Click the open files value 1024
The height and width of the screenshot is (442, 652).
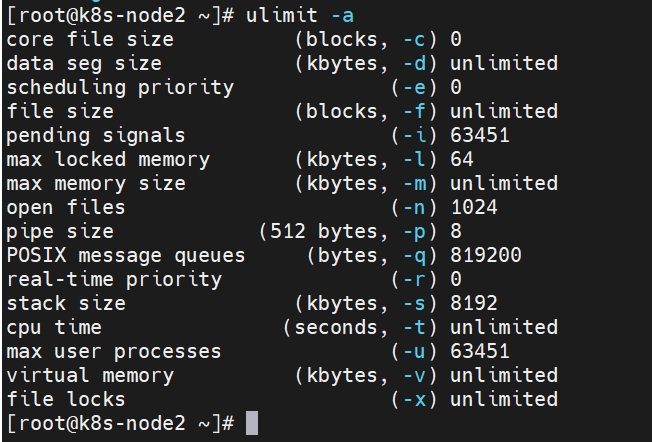[474, 207]
